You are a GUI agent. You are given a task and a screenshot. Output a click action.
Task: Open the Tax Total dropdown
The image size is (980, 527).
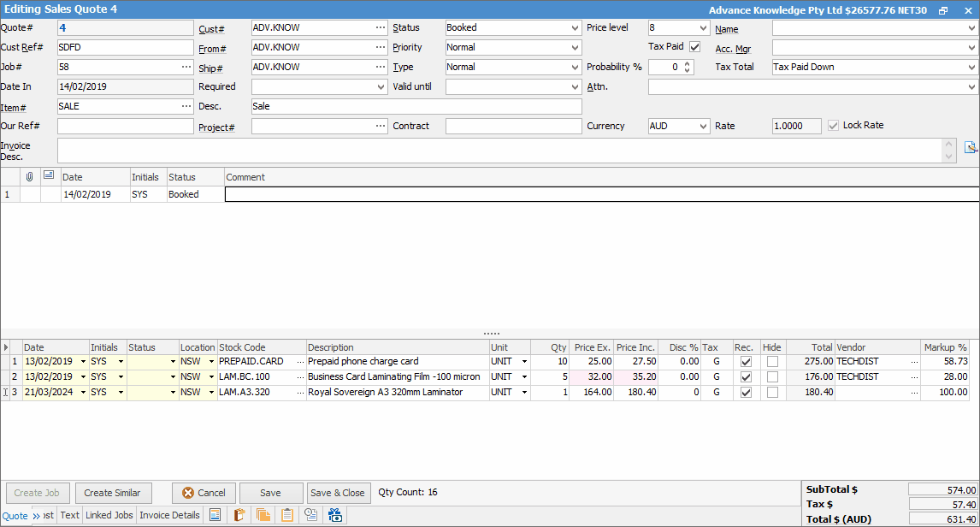(x=971, y=67)
